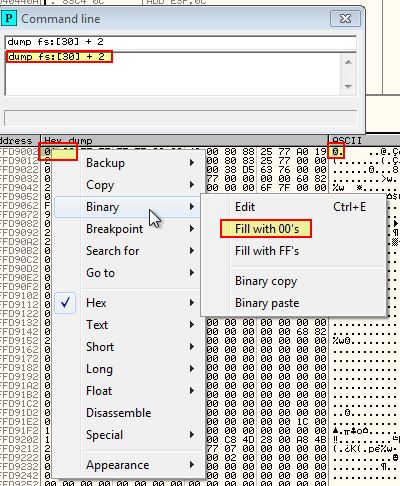The image size is (400, 486).
Task: Choose Fill with 00's
Action: (x=266, y=229)
